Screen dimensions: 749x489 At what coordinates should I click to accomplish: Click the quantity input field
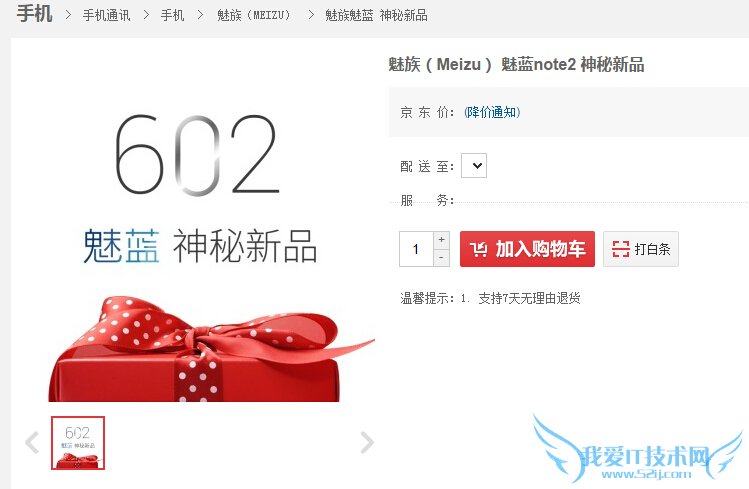point(417,249)
